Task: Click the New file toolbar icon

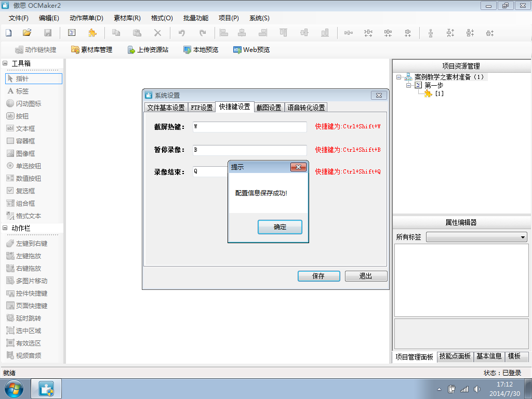Action: tap(9, 33)
